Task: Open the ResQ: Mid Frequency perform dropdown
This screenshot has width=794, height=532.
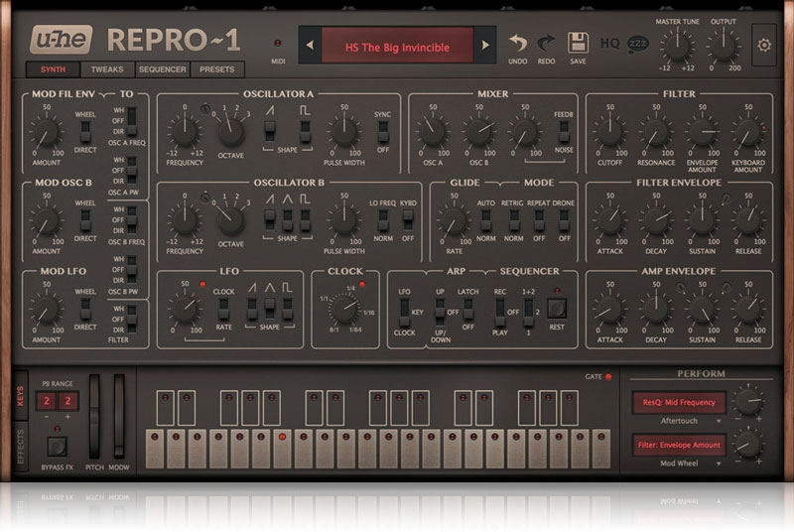Action: coord(678,403)
